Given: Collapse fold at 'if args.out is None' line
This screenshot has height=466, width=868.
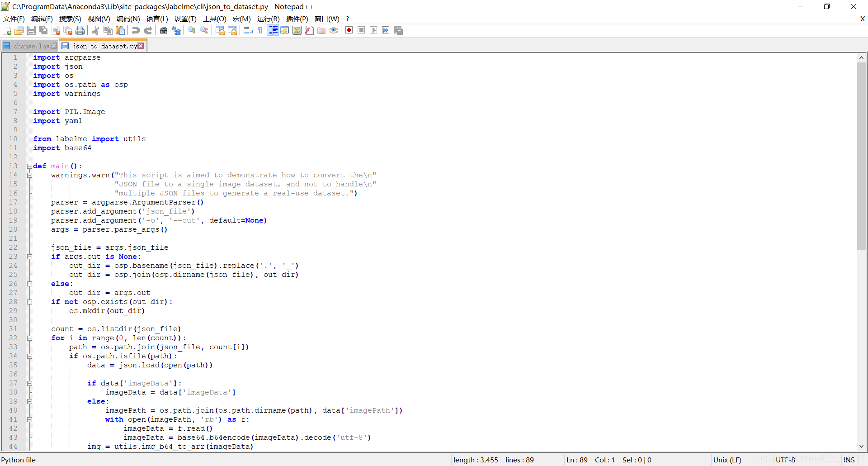Looking at the screenshot, I should tap(29, 257).
